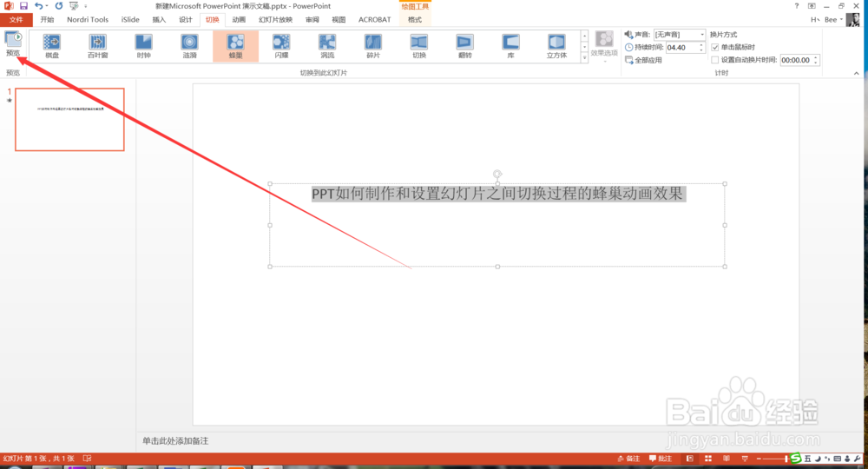This screenshot has width=868, height=469.
Task: Click Start From Beginning slideshow icon in title bar
Action: pyautogui.click(x=74, y=5)
